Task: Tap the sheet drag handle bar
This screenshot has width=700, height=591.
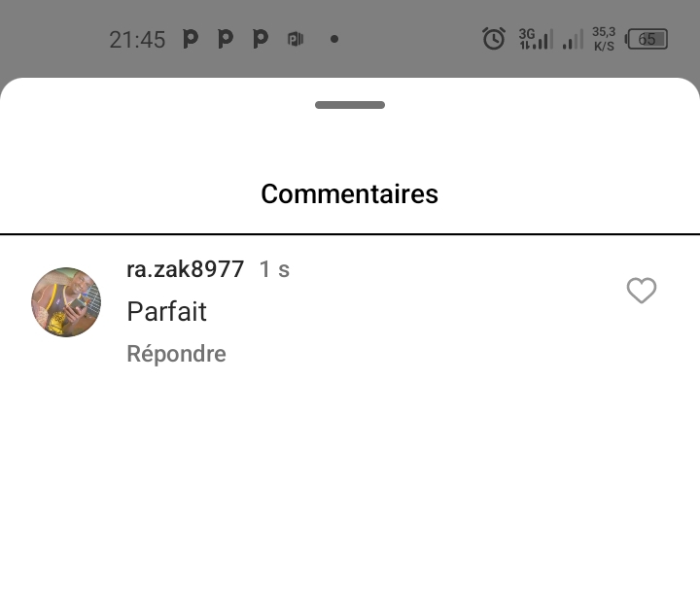Action: (x=350, y=105)
